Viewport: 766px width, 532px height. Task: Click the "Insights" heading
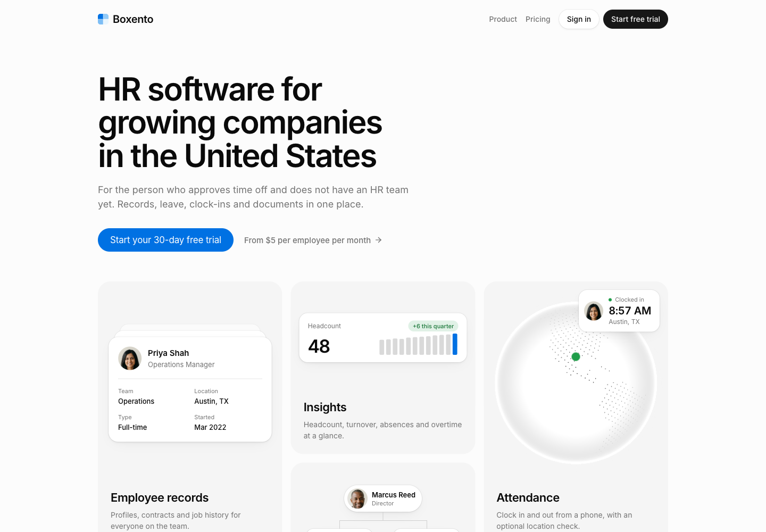pyautogui.click(x=325, y=407)
